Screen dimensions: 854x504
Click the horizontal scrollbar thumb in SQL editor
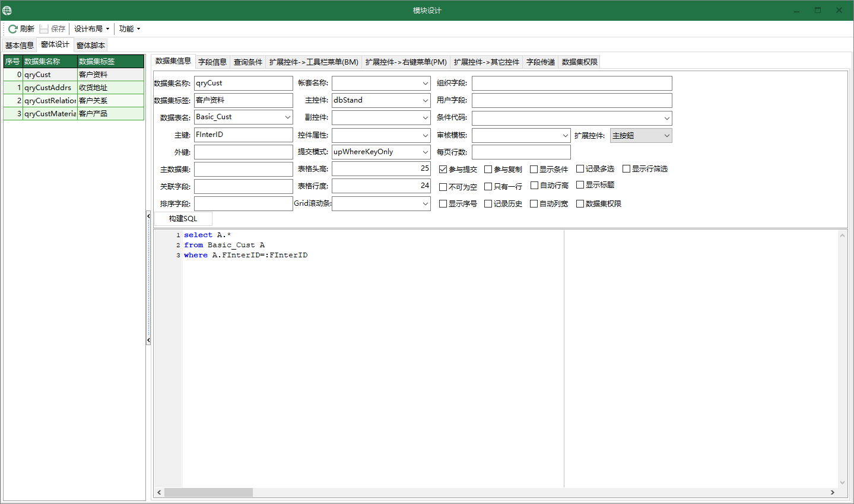[208, 493]
